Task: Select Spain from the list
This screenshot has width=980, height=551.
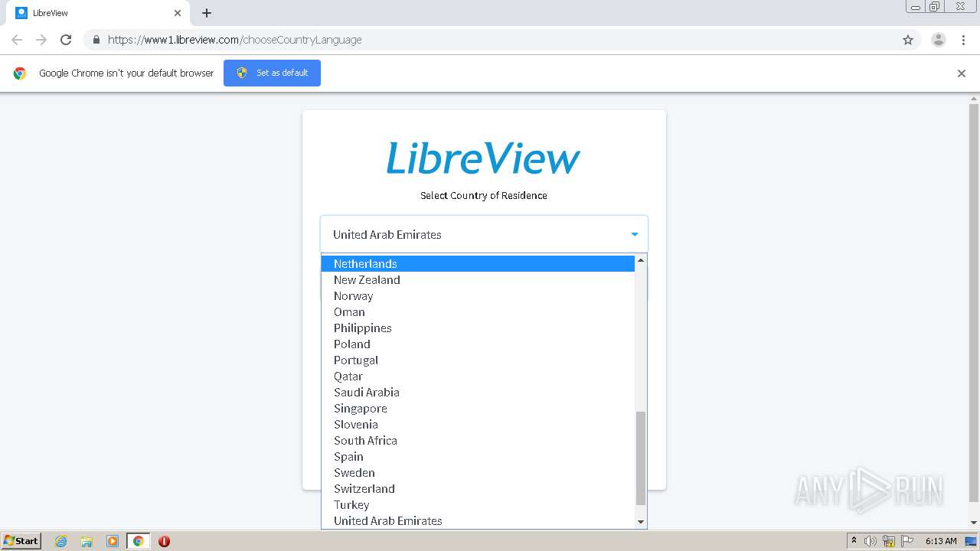Action: (x=478, y=456)
